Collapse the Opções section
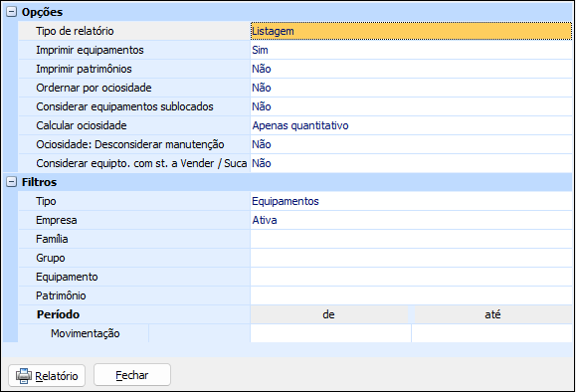 [x=12, y=12]
